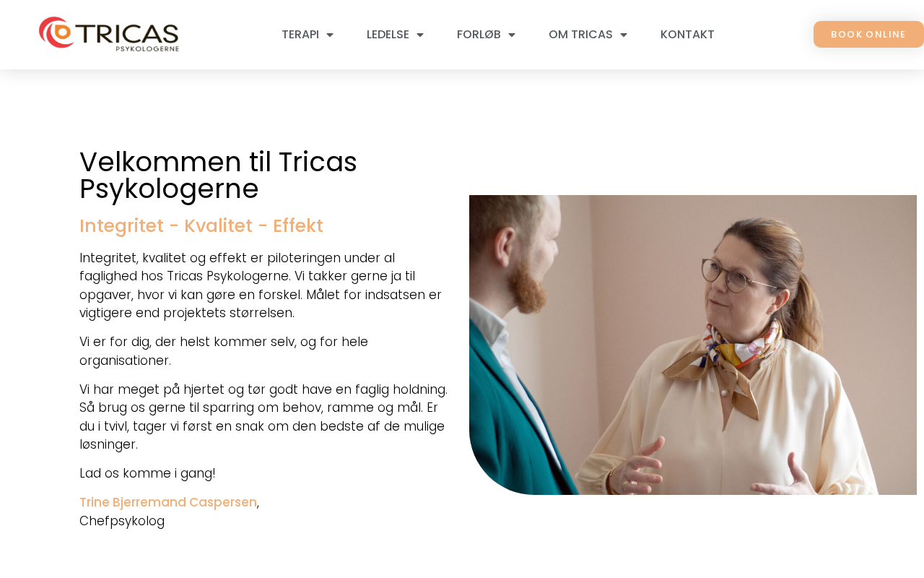Expand the TERAPI dropdown arrow
The image size is (924, 578).
[x=330, y=35]
